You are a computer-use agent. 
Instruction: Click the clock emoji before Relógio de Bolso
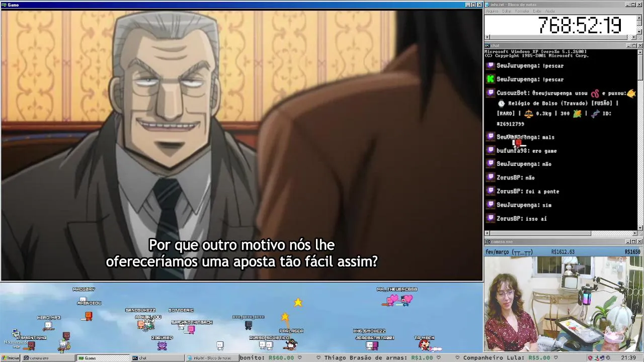501,104
